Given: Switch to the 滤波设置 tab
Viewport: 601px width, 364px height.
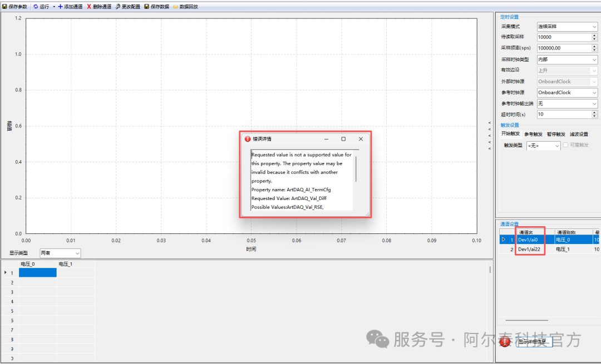Looking at the screenshot, I should (x=579, y=134).
